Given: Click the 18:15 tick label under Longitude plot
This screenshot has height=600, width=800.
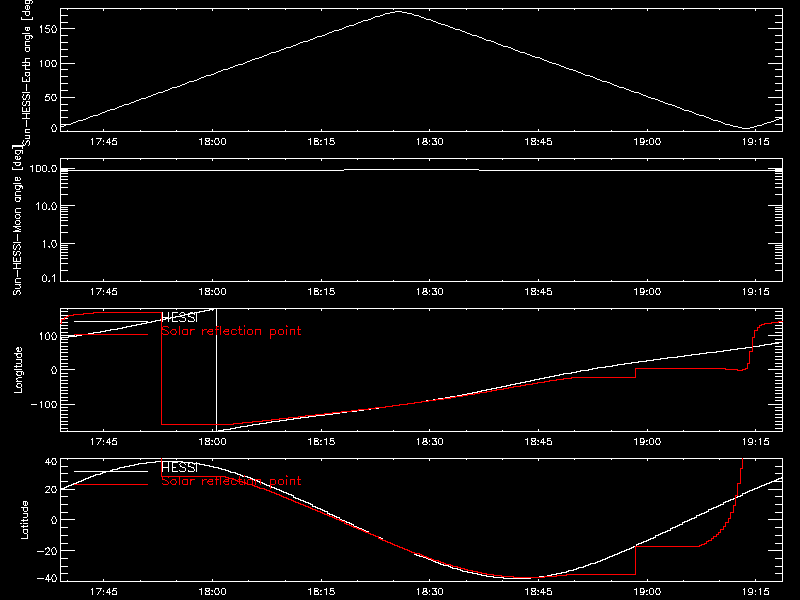Looking at the screenshot, I should (x=321, y=442).
